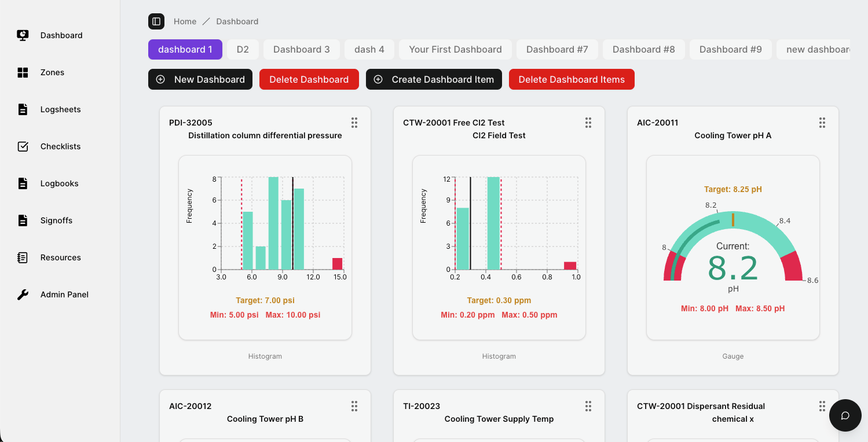Switch to the D2 tab

click(243, 49)
